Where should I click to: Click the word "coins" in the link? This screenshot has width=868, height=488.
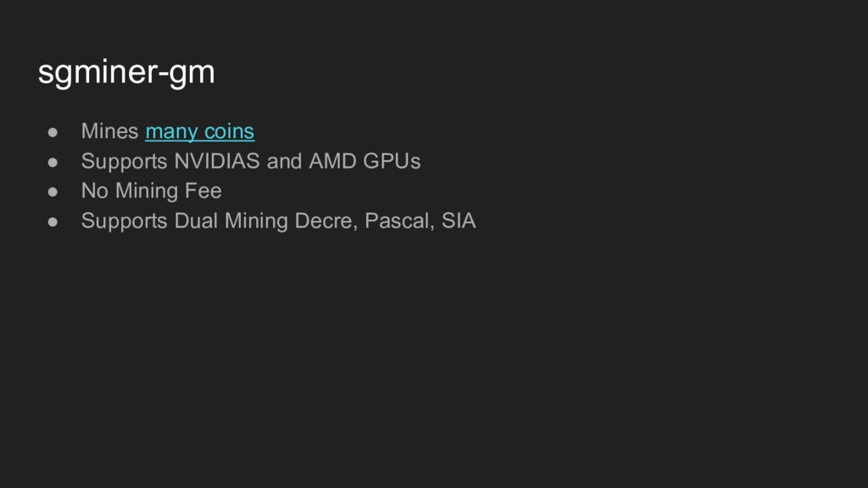click(x=229, y=131)
